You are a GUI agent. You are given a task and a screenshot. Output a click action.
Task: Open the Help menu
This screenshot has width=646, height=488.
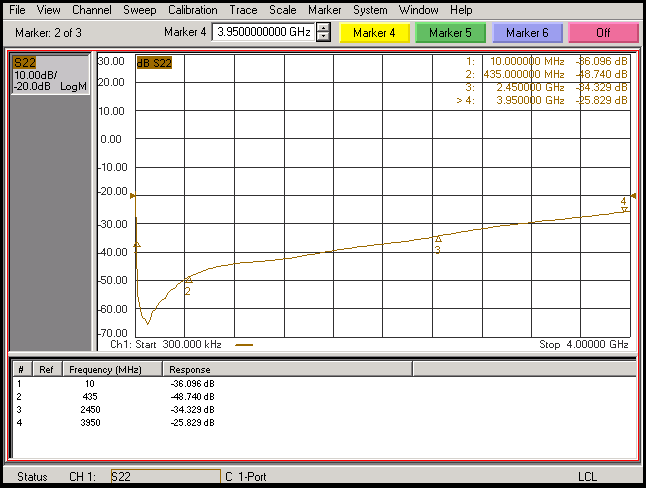tap(461, 9)
